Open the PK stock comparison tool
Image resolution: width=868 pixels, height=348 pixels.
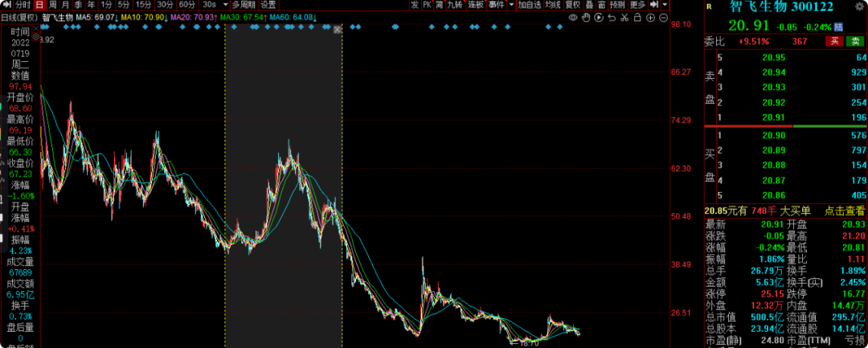point(428,5)
